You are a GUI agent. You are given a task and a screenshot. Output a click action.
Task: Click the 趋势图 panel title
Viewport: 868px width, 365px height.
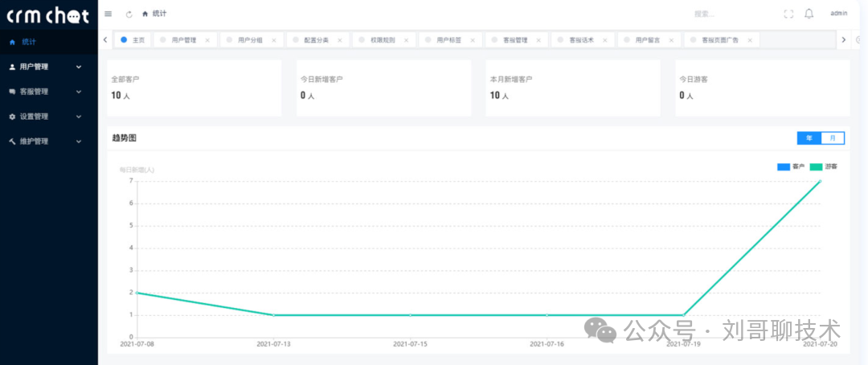[125, 138]
